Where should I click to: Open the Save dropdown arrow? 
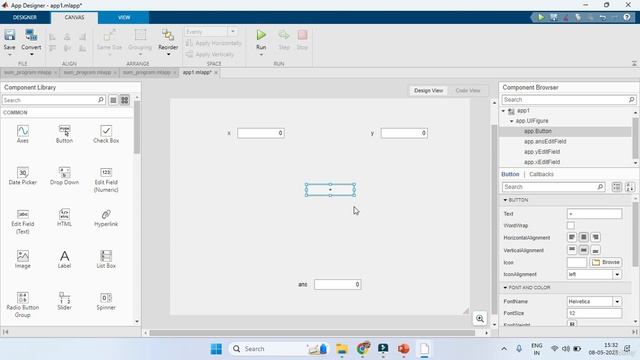[x=9, y=54]
